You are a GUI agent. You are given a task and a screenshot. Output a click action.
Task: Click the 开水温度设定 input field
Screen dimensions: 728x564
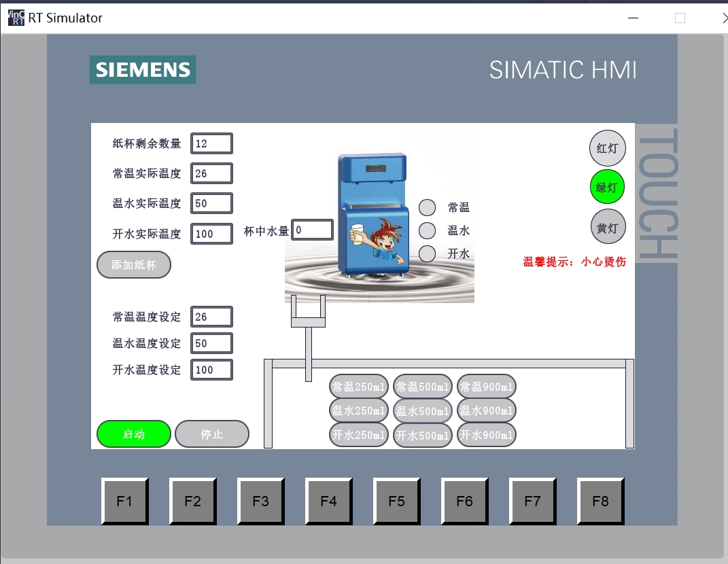211,370
